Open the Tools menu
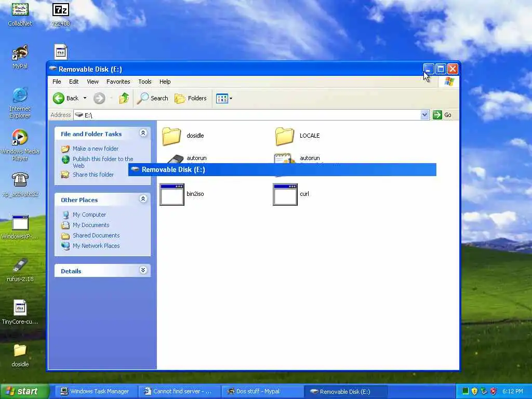 pyautogui.click(x=145, y=82)
